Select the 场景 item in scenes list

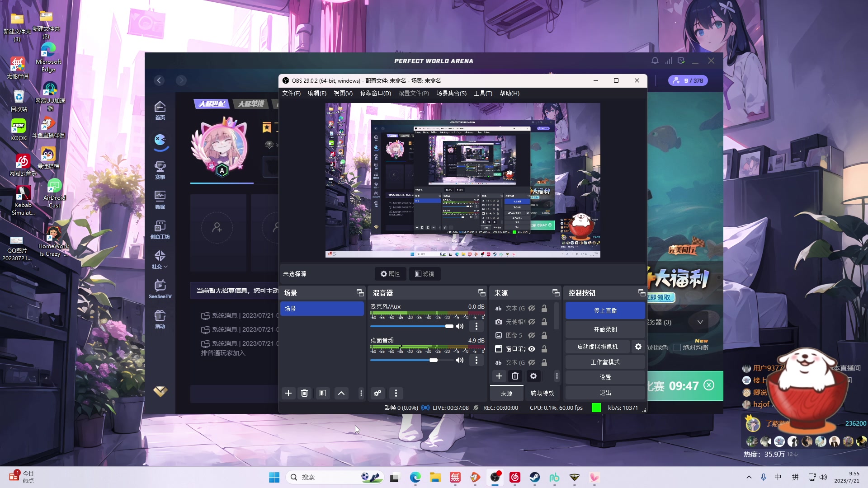pyautogui.click(x=322, y=309)
